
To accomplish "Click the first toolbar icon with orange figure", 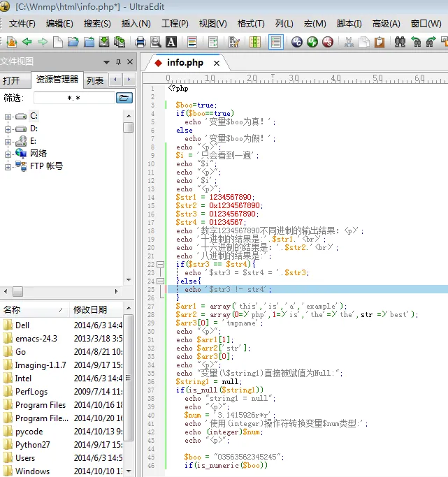I will [12, 42].
